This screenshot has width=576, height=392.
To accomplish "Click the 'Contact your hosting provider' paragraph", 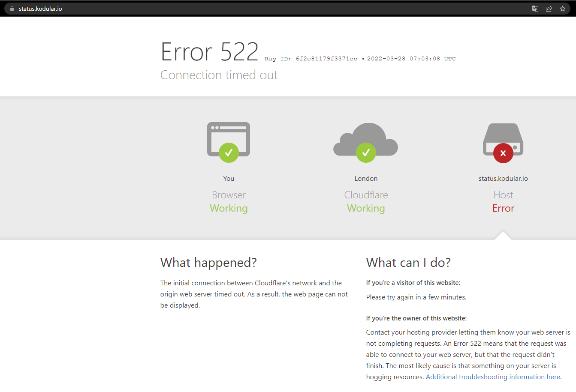I will coord(468,355).
